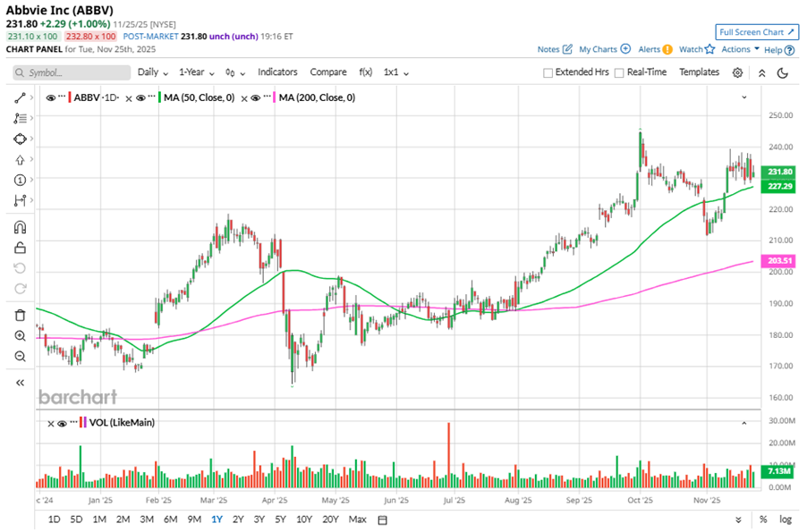
Task: Open the Full Screen Chart
Action: (757, 32)
